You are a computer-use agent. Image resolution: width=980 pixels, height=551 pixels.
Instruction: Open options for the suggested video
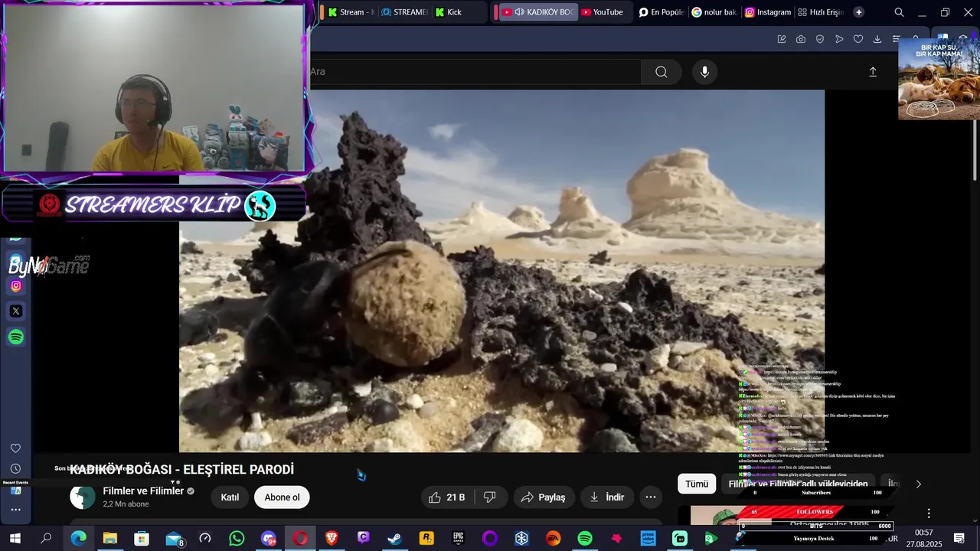point(929,514)
